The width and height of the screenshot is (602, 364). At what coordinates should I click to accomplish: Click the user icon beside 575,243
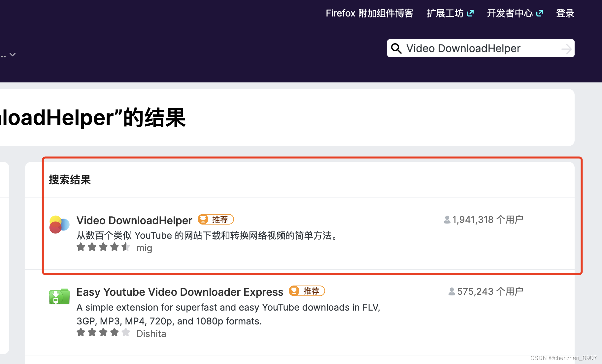coord(452,291)
